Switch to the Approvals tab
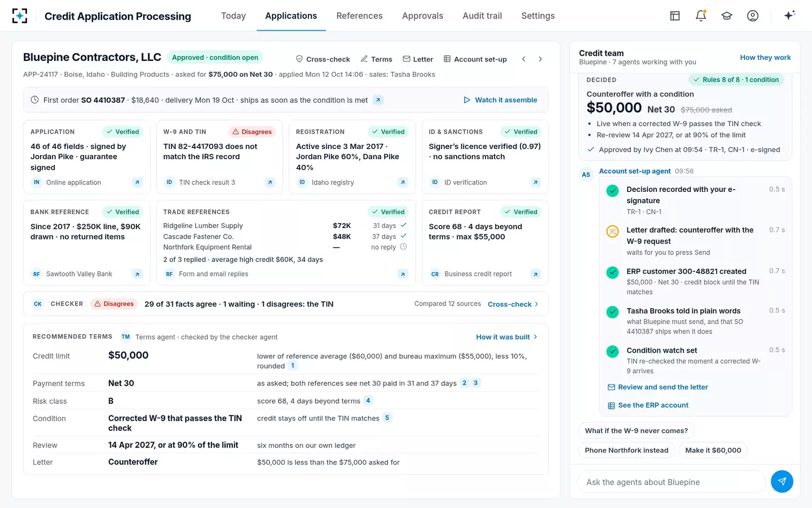The width and height of the screenshot is (812, 508). click(x=422, y=16)
